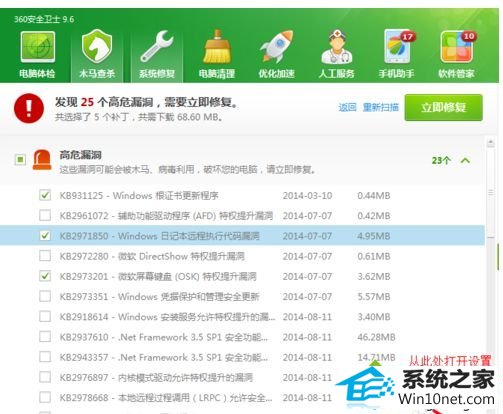
Task: Select the KB2971850 Windows journal patch row
Action: (x=242, y=236)
